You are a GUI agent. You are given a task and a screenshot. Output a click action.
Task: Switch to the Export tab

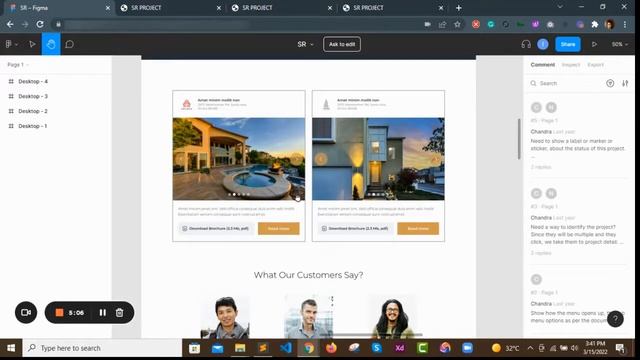coord(596,65)
